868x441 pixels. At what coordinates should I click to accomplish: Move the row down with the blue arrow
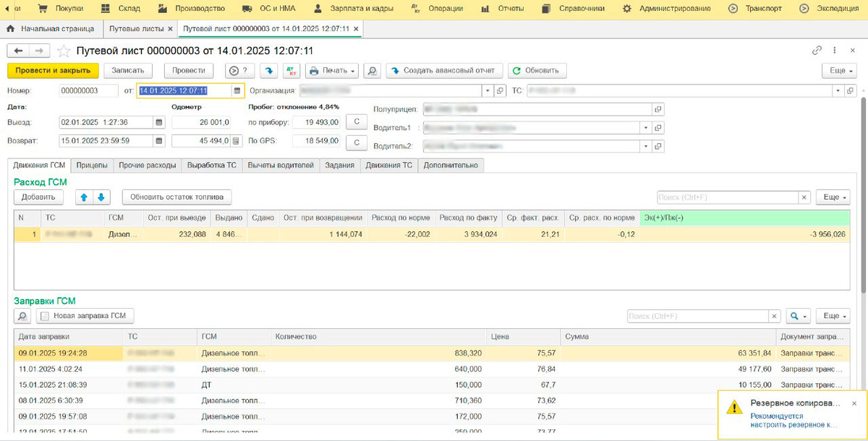[x=101, y=197]
